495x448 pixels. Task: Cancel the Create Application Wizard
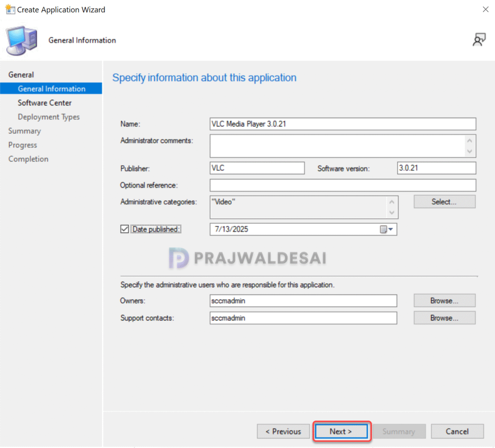click(457, 431)
